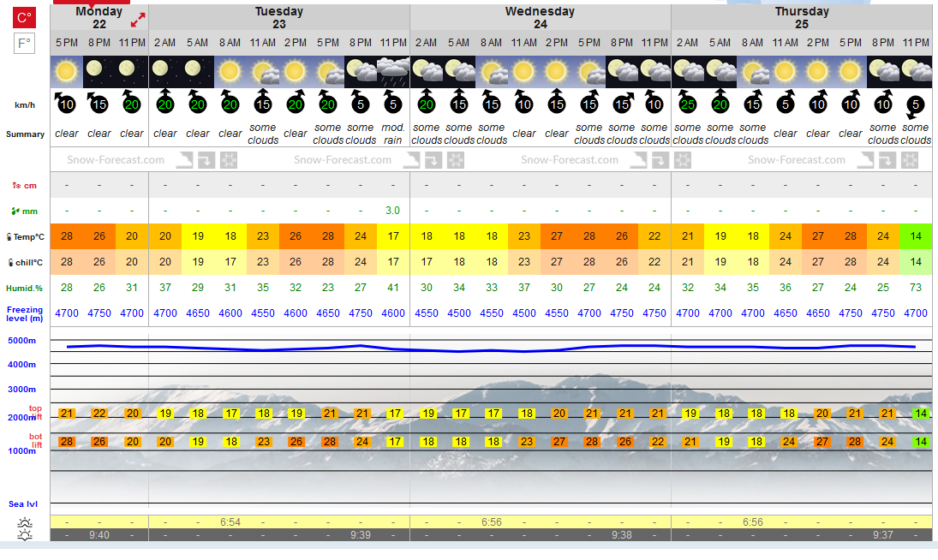Click the red expand arrows beside Monday 22

(138, 21)
